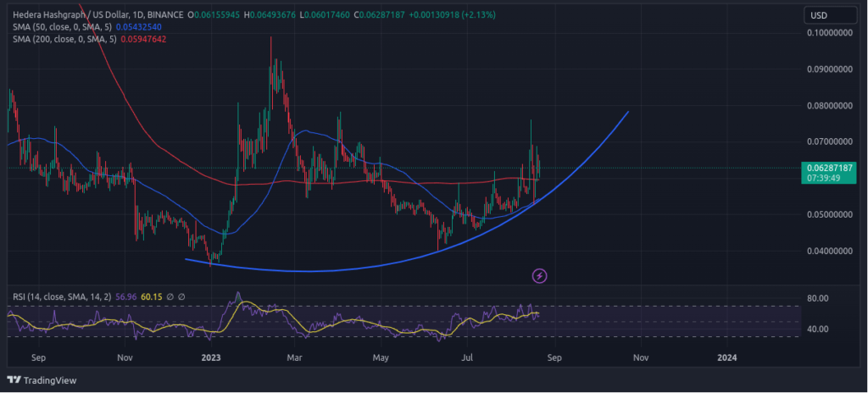Click the Jul label on the time axis
The width and height of the screenshot is (868, 393).
tap(467, 359)
